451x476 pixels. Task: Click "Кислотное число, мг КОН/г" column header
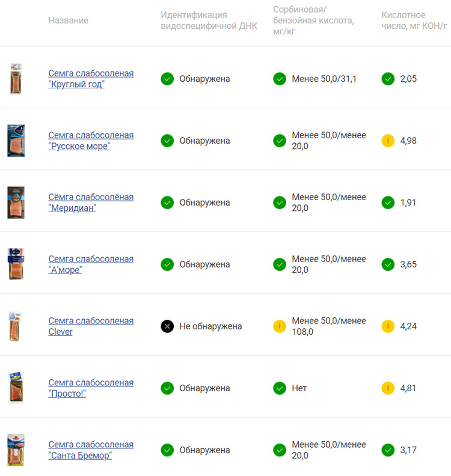414,20
